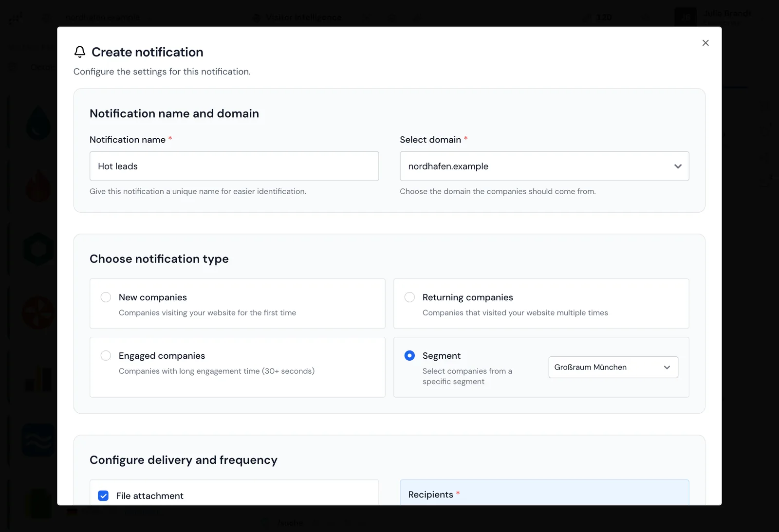This screenshot has height=532, width=779.
Task: Uncheck the File attachment checkbox
Action: (103, 495)
